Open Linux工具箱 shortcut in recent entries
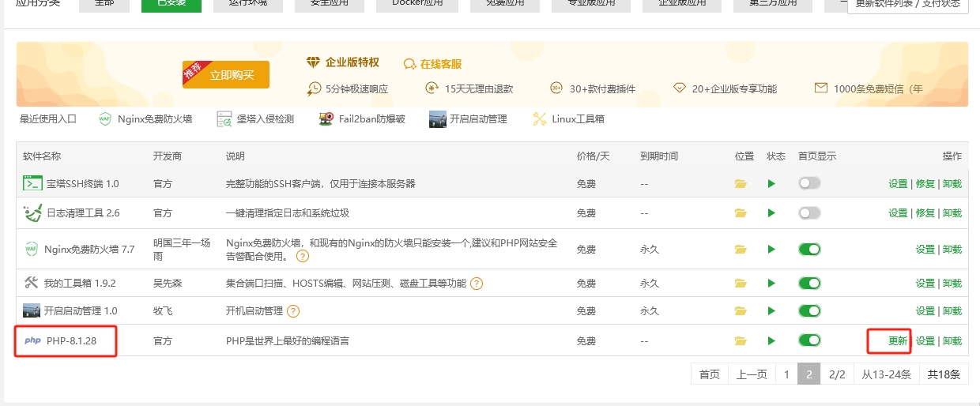The width and height of the screenshot is (980, 406). coord(568,119)
